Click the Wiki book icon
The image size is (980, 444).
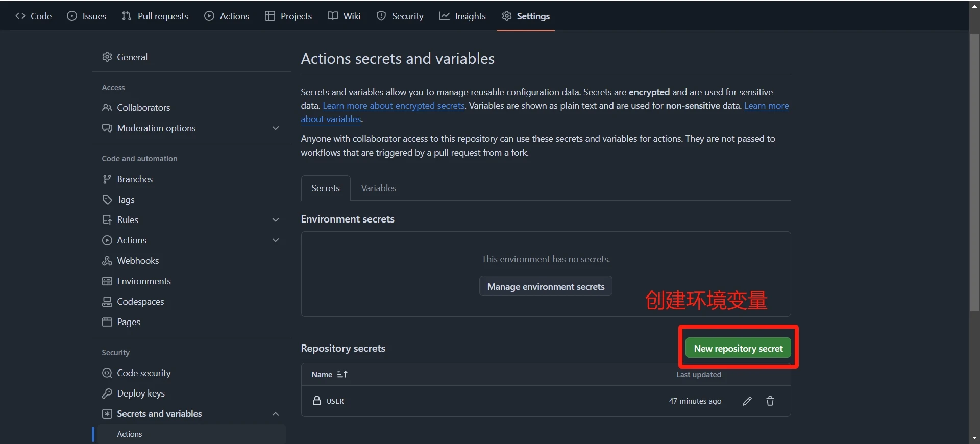(333, 16)
